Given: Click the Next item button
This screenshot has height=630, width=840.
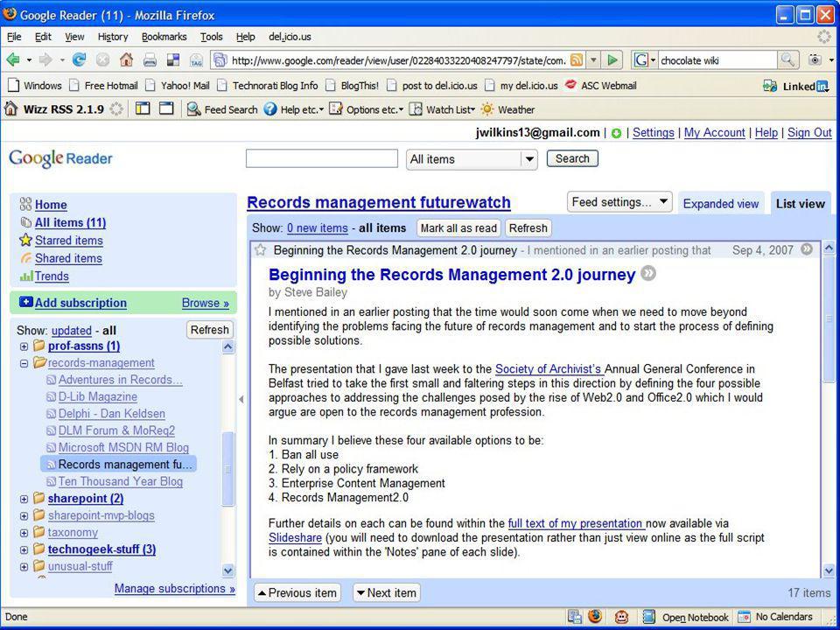Looking at the screenshot, I should [x=387, y=592].
